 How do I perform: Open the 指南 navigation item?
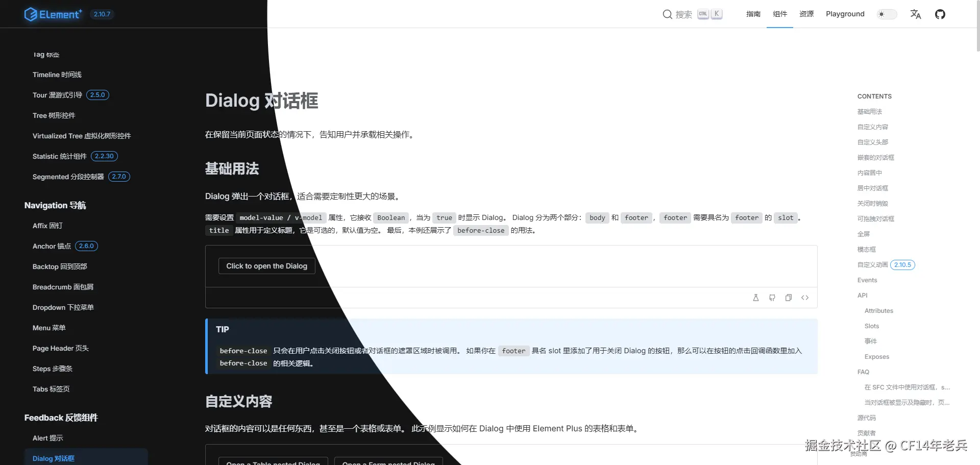pos(753,14)
